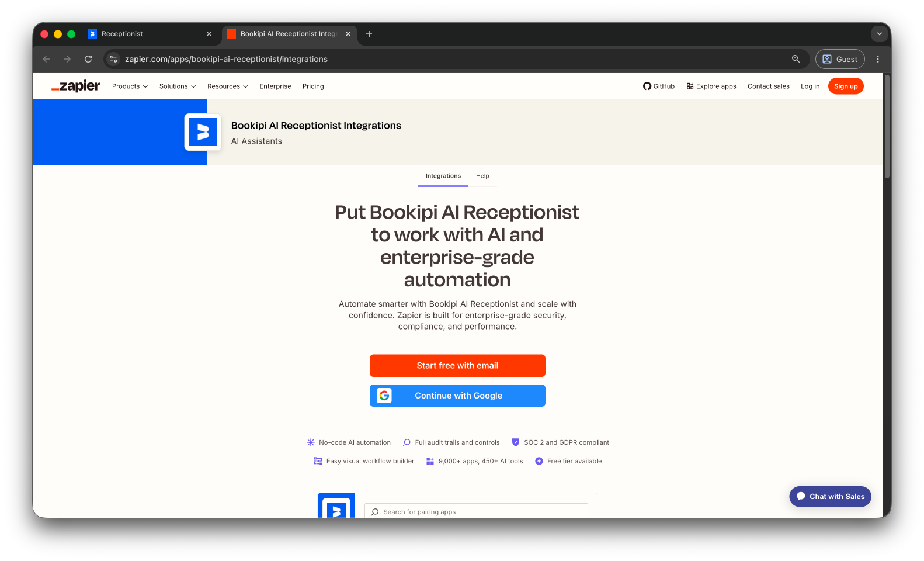Open a new tab with the plus icon

pyautogui.click(x=369, y=34)
